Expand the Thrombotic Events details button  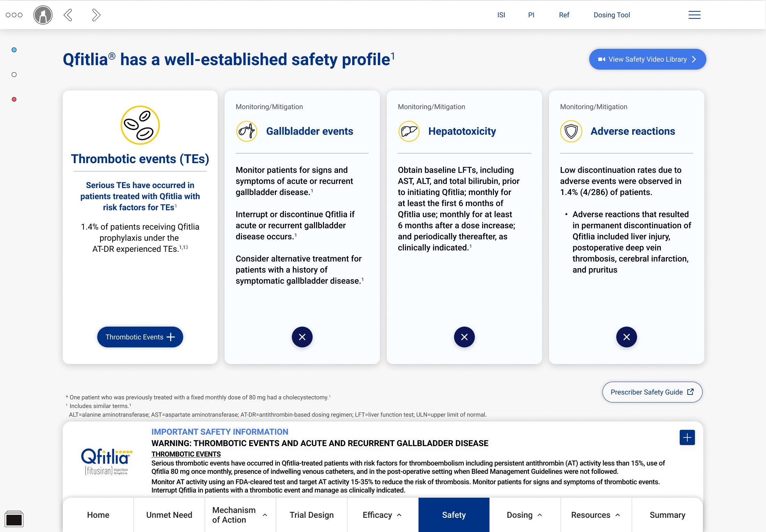point(140,337)
